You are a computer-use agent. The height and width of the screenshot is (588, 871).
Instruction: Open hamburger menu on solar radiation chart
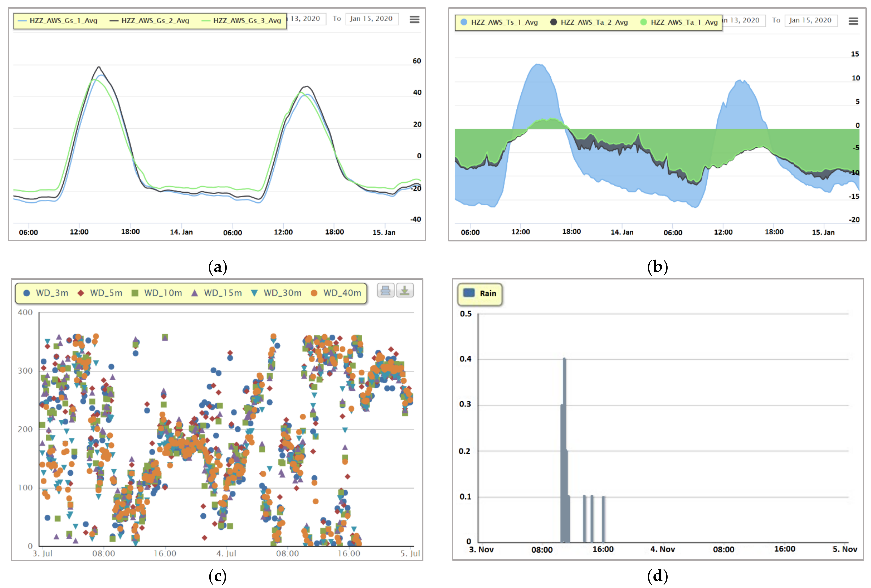[414, 19]
